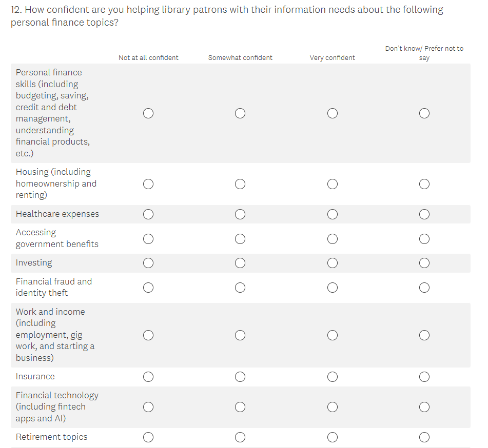The width and height of the screenshot is (488, 448).
Task: Select 'Not at all confident' for Financial technology
Action: click(148, 408)
